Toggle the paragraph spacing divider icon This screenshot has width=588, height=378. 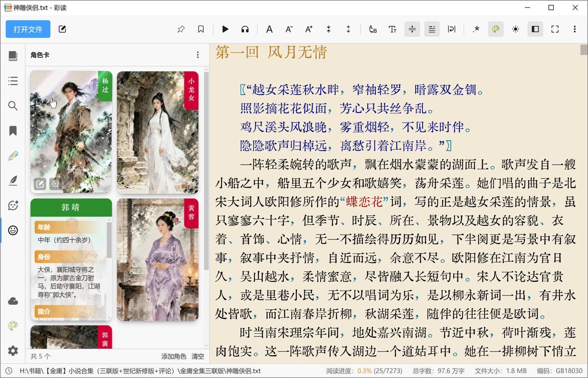(x=412, y=29)
